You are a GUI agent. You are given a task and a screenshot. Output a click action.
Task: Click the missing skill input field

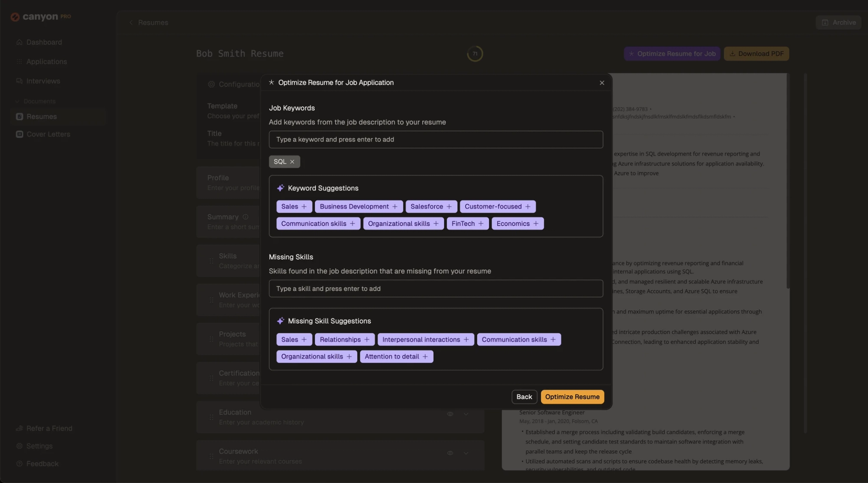click(436, 289)
